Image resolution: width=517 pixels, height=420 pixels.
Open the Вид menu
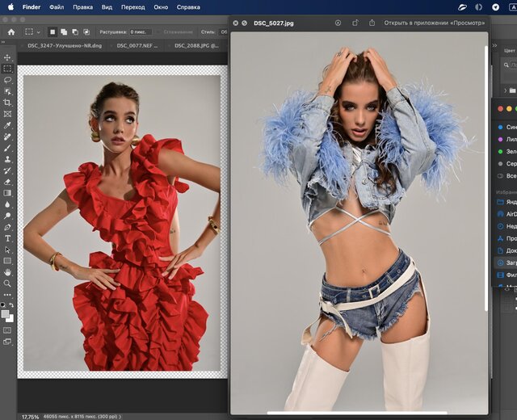pyautogui.click(x=107, y=7)
